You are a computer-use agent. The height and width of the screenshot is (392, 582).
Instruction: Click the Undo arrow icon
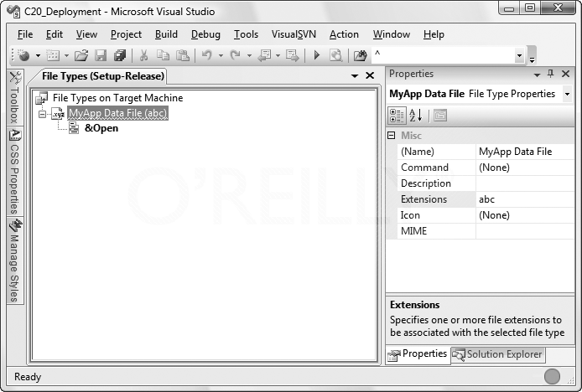[207, 55]
